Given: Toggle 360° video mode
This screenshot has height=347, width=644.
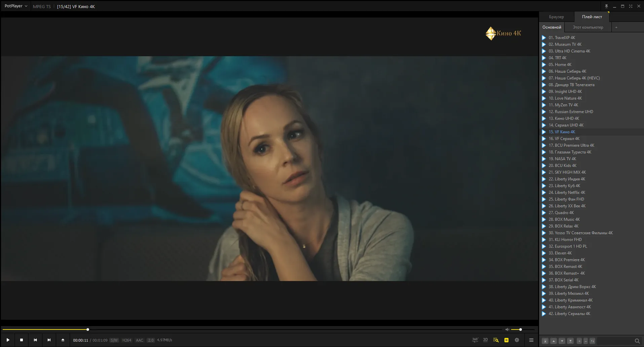Looking at the screenshot, I should pos(475,340).
